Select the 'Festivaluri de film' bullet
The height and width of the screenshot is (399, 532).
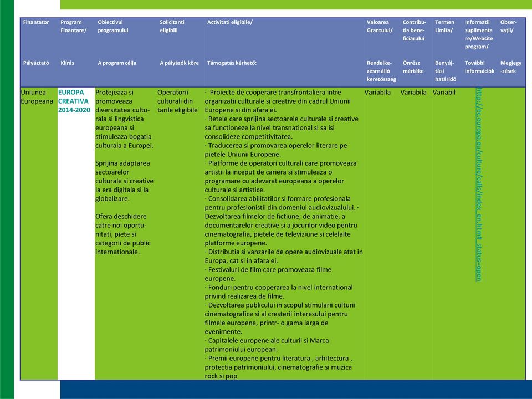[268, 274]
